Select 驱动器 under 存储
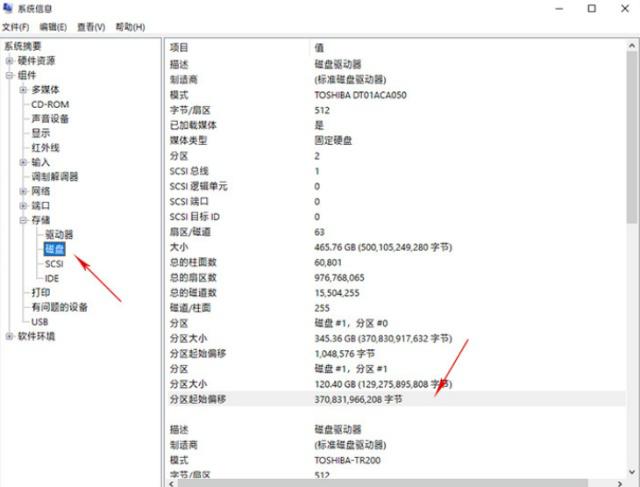The image size is (640, 487). tap(59, 235)
